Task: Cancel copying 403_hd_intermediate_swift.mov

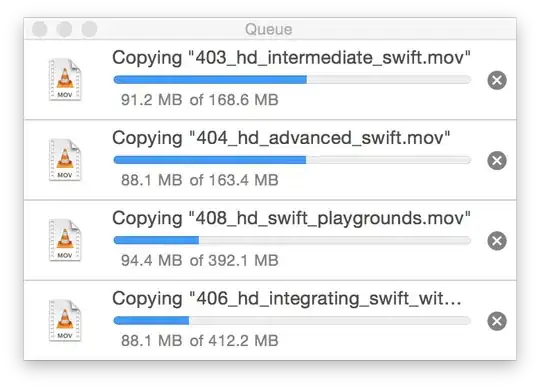Action: point(497,81)
